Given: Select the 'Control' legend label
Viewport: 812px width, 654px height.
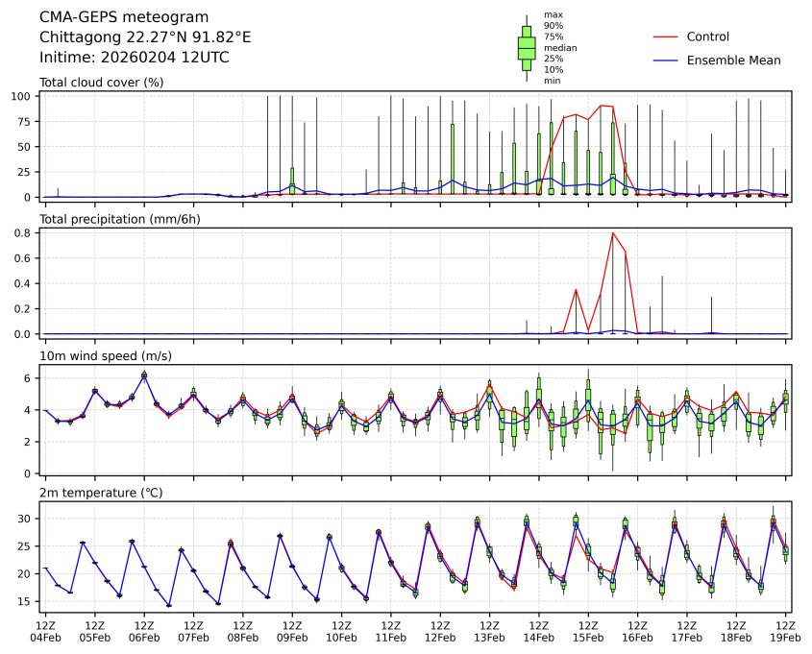Looking at the screenshot, I should click(x=708, y=37).
